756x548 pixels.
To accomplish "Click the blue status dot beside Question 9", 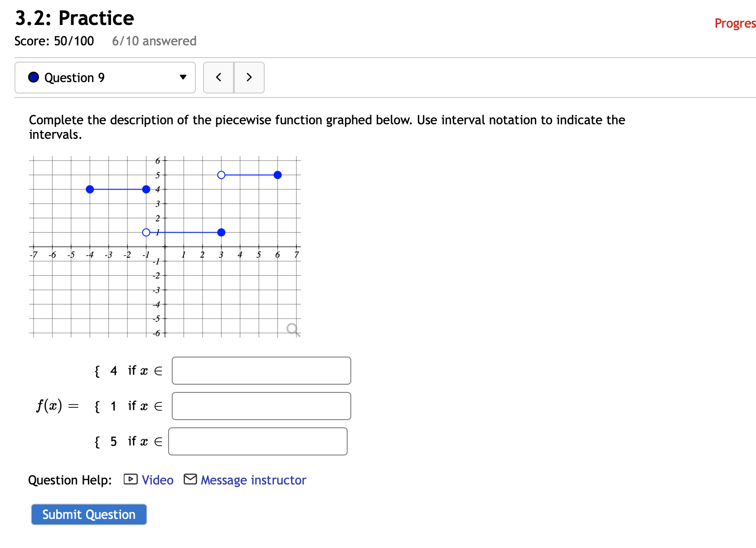I will point(33,77).
